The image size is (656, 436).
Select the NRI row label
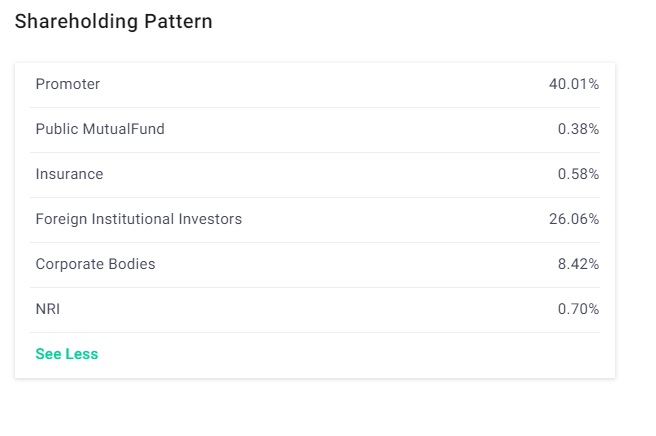[48, 309]
